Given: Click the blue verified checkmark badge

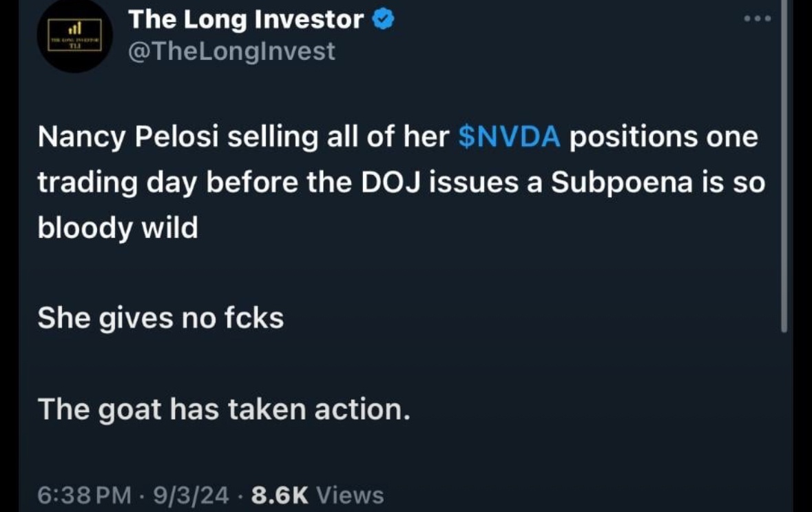Looking at the screenshot, I should [x=383, y=20].
